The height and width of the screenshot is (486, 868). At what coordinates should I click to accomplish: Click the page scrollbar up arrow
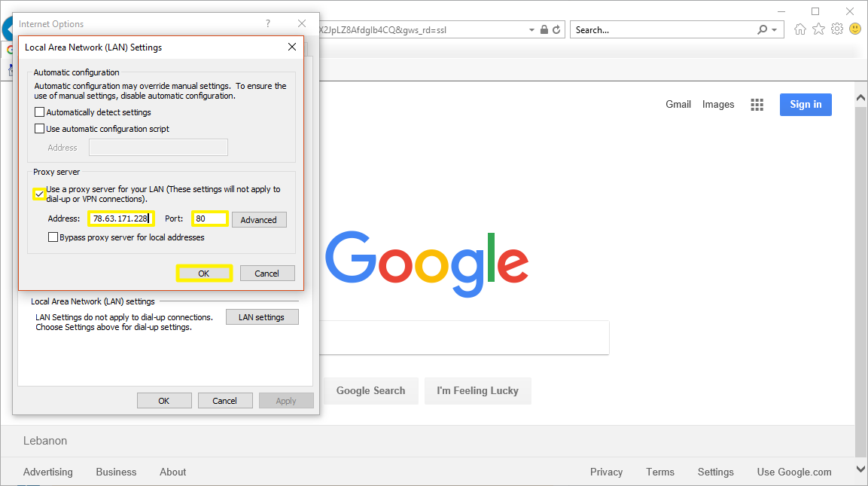pyautogui.click(x=860, y=98)
